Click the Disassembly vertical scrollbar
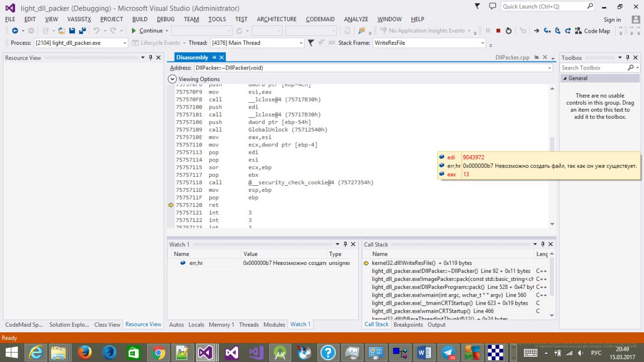Screen dimensions: 644x362 552,156
